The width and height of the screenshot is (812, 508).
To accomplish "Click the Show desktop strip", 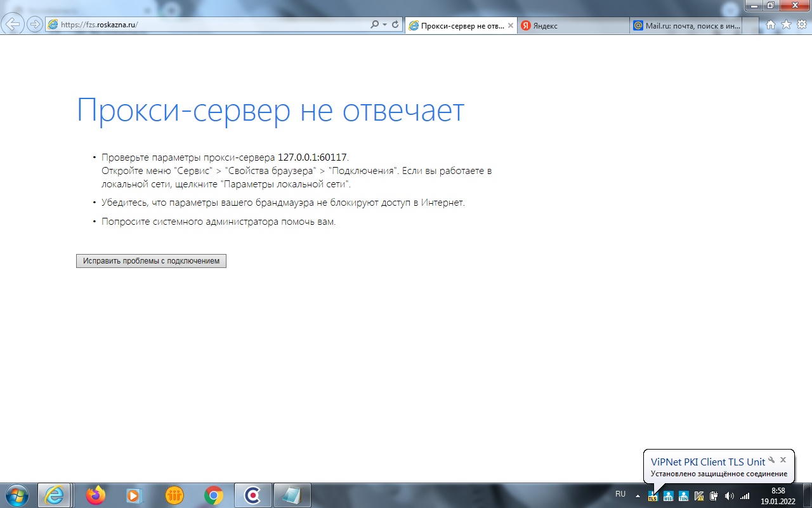I will click(806, 495).
